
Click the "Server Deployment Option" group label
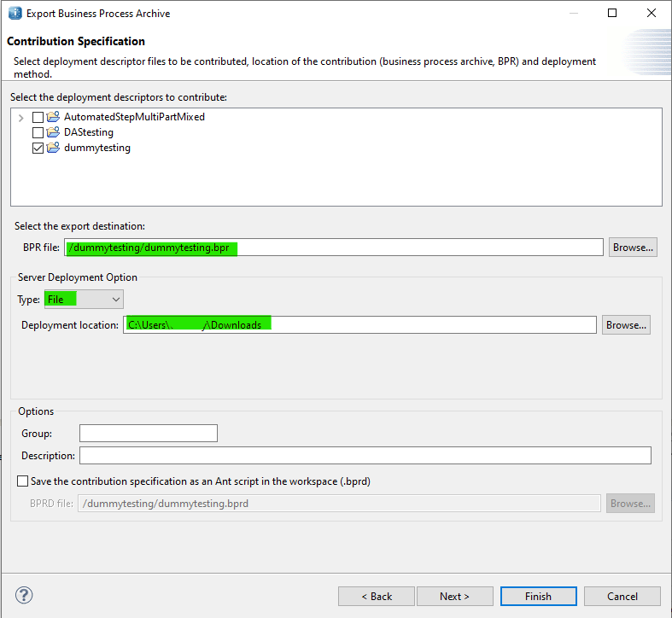pyautogui.click(x=78, y=277)
